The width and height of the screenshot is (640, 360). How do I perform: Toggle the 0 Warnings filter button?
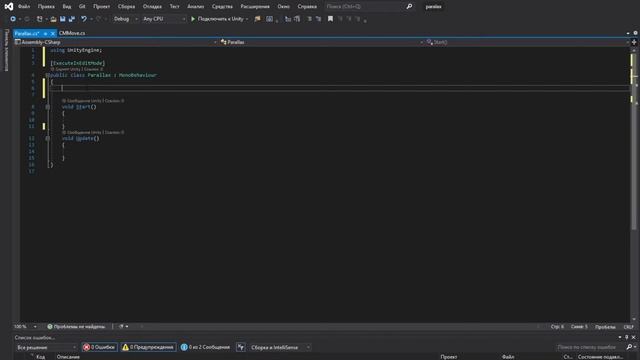[148, 347]
